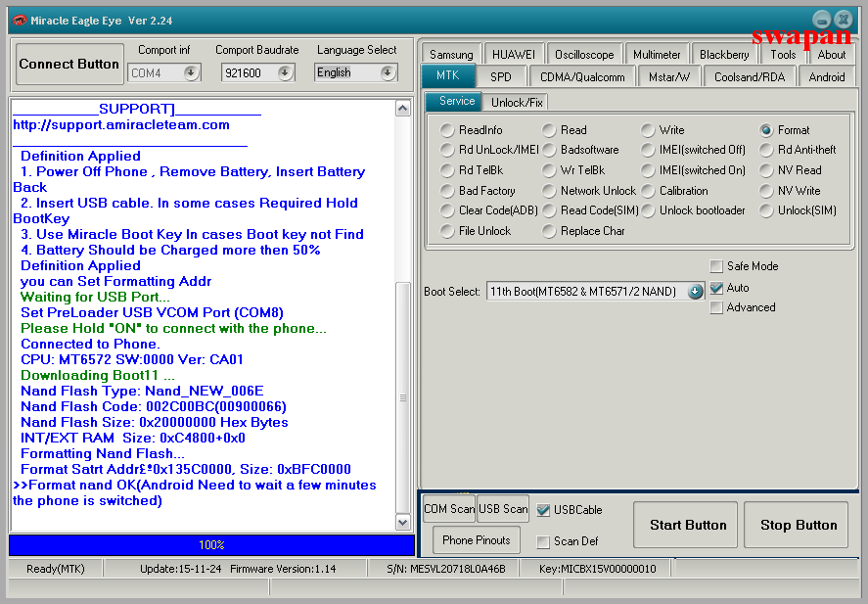This screenshot has width=868, height=604.
Task: Switch to the Unlock/Fix sub-tab
Action: pos(516,103)
